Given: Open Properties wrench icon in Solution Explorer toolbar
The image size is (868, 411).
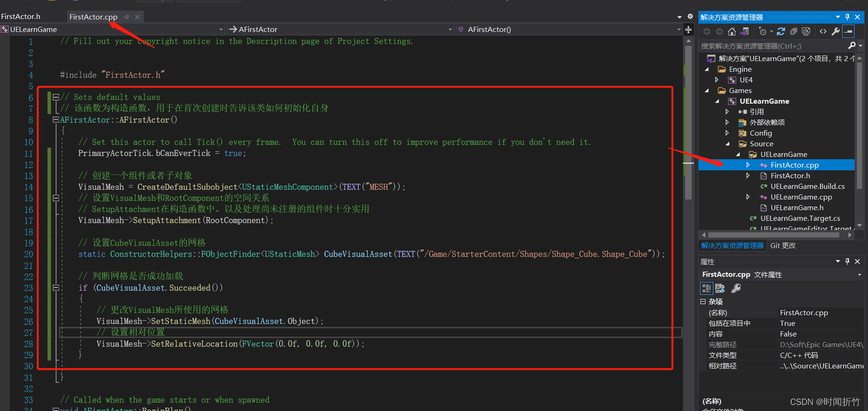Looking at the screenshot, I should coord(836,31).
